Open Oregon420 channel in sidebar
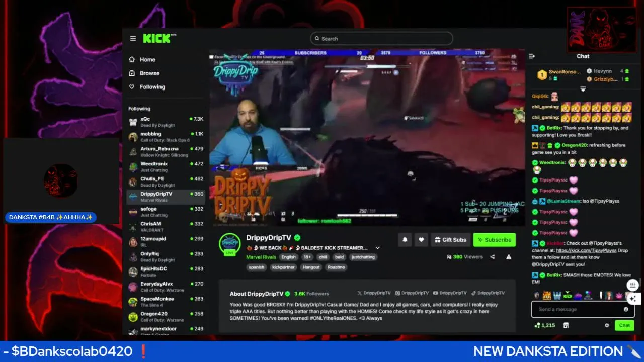Viewport: 644px width, 362px height. pos(166,317)
